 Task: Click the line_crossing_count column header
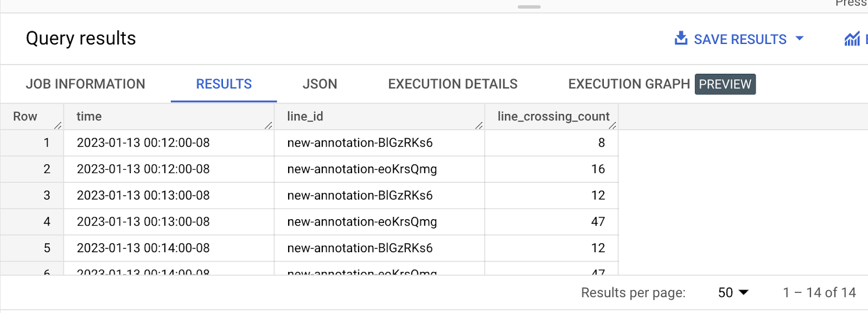tap(553, 117)
